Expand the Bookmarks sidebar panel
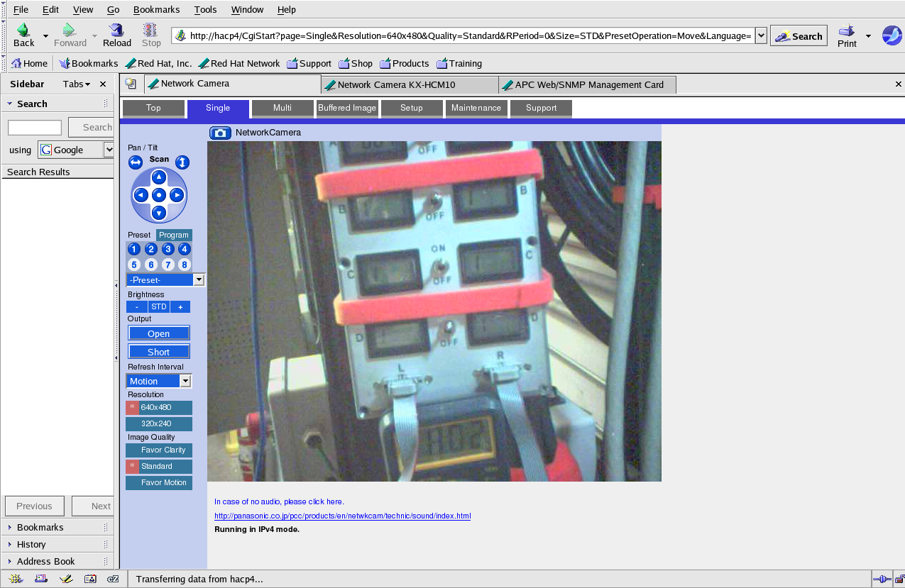Viewport: 905px width, 588px height. (x=57, y=527)
